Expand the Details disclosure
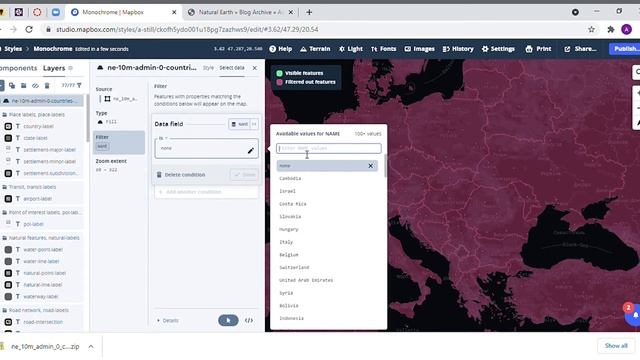 (x=168, y=320)
